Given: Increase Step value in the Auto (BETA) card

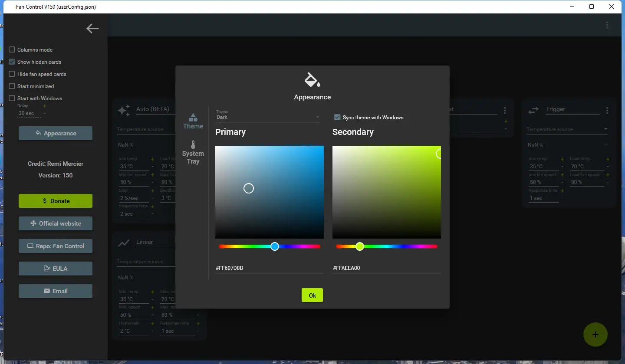Looking at the screenshot, I should (152, 190).
